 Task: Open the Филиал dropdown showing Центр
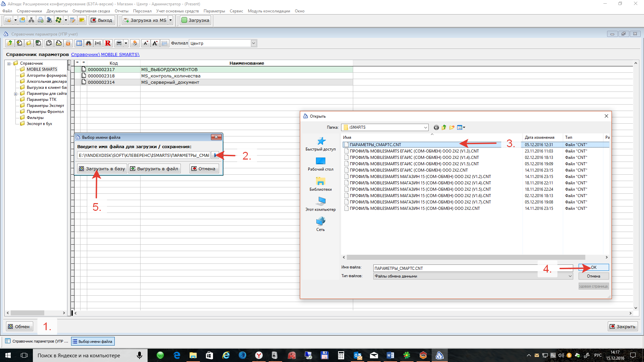[254, 43]
